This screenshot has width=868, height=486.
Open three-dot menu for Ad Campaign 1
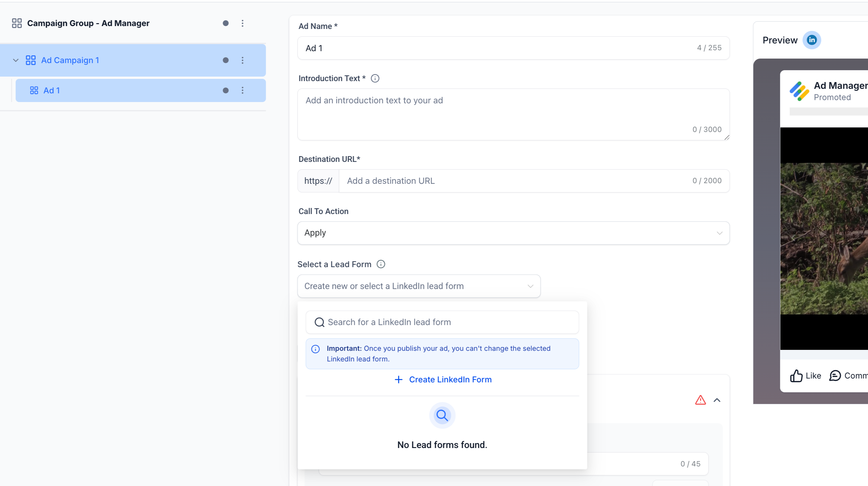click(242, 60)
